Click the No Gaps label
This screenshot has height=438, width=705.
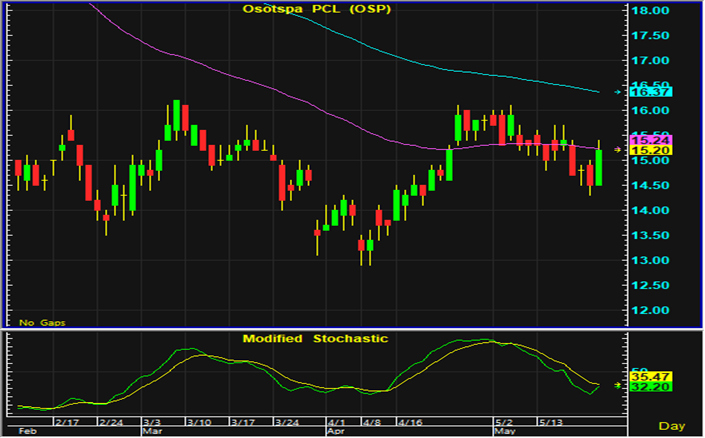42,322
